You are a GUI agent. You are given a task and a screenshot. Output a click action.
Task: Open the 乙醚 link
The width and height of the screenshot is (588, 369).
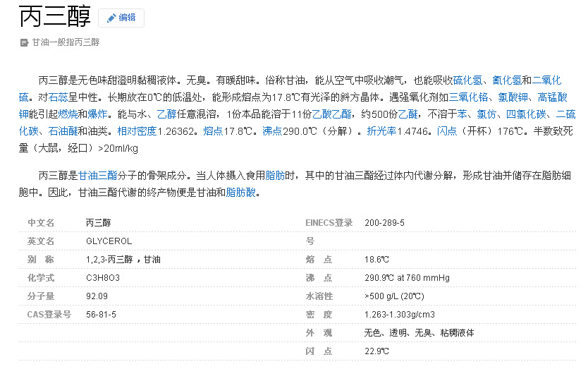pyautogui.click(x=408, y=114)
